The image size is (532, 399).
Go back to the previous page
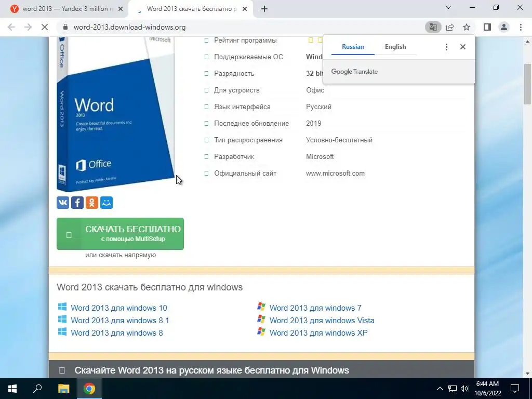coord(11,27)
